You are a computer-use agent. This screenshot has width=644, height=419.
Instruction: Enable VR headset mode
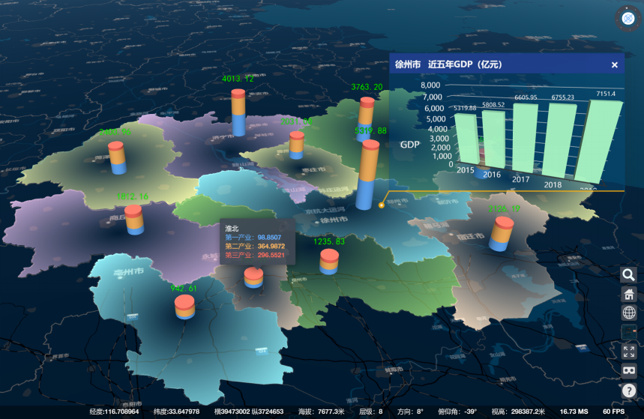628,371
